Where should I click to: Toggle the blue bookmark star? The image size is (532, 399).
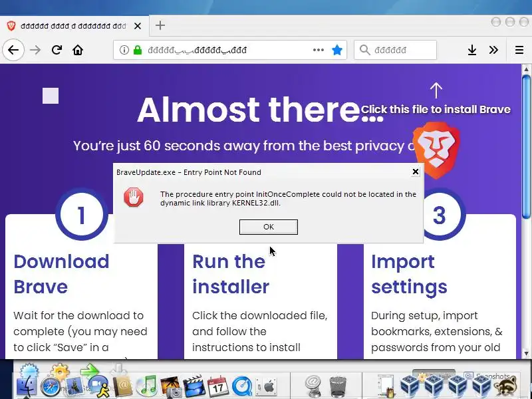coord(337,51)
